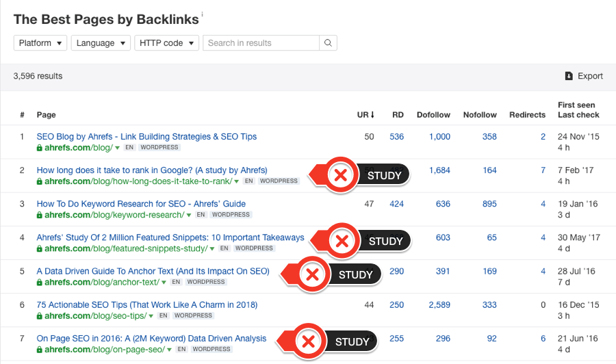This screenshot has width=616, height=364.
Task: Click the ahrefs.com/blog/keyword-research/ URL link
Action: pyautogui.click(x=114, y=215)
